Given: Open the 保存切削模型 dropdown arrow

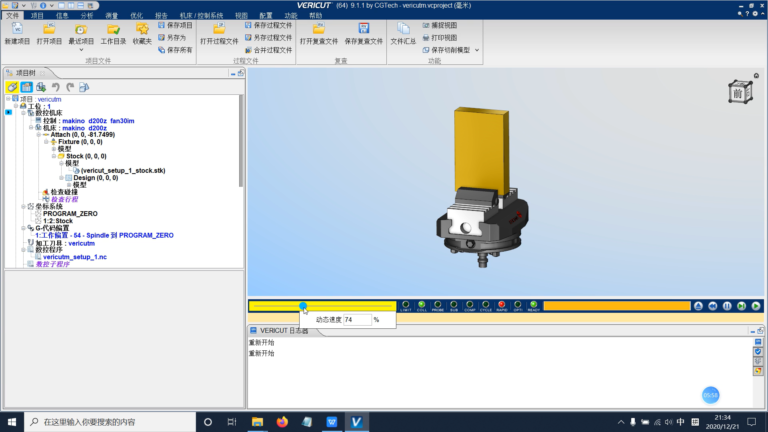Looking at the screenshot, I should click(477, 50).
